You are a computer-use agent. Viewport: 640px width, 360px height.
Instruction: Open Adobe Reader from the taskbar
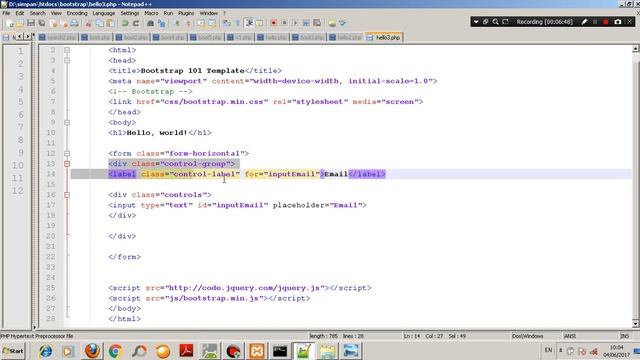[x=187, y=351]
